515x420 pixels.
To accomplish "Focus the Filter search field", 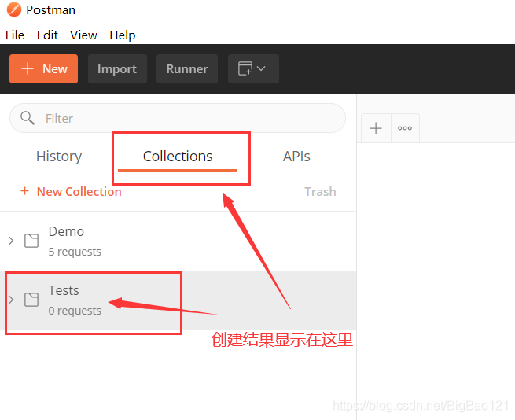I will click(x=178, y=118).
